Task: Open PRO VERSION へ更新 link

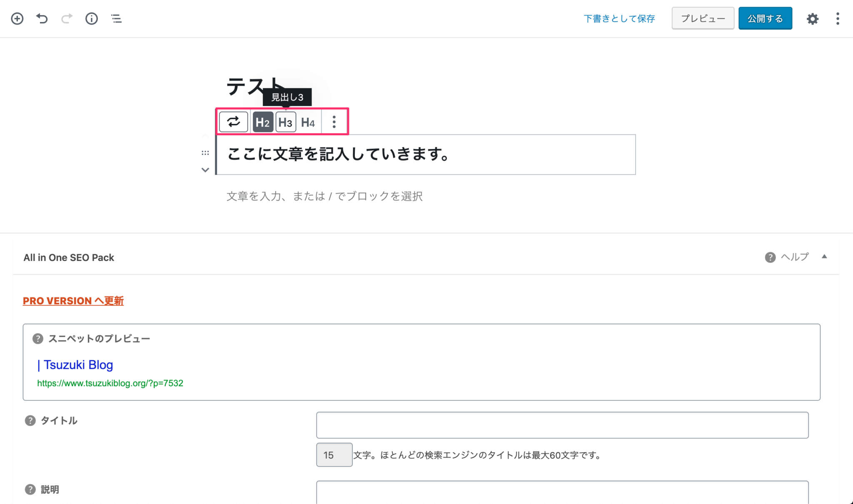Action: coord(73,301)
